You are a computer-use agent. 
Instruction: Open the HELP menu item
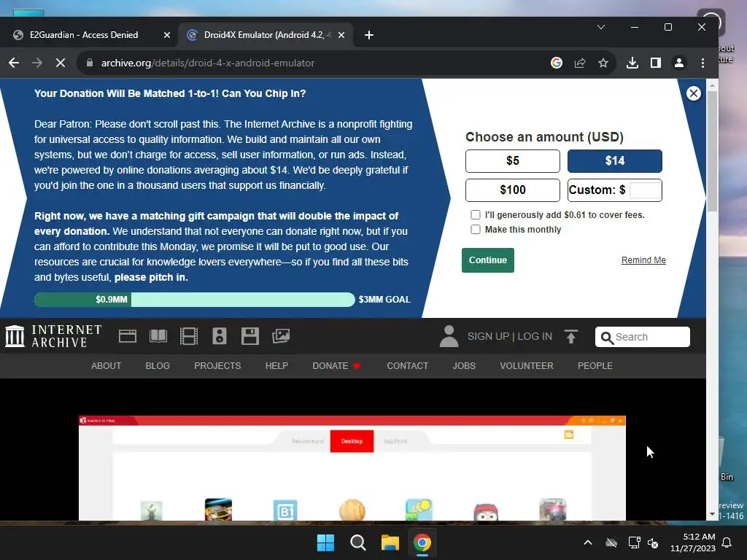click(x=276, y=366)
